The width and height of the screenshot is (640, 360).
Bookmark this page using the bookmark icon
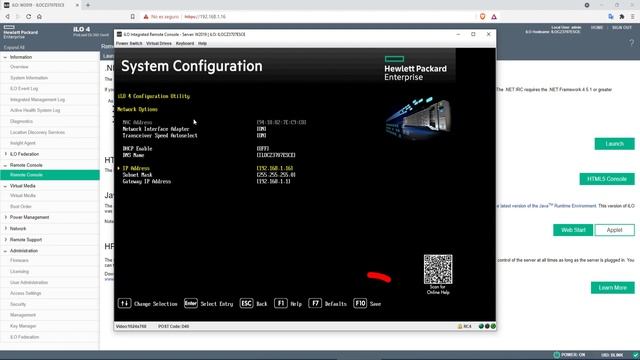tap(133, 17)
